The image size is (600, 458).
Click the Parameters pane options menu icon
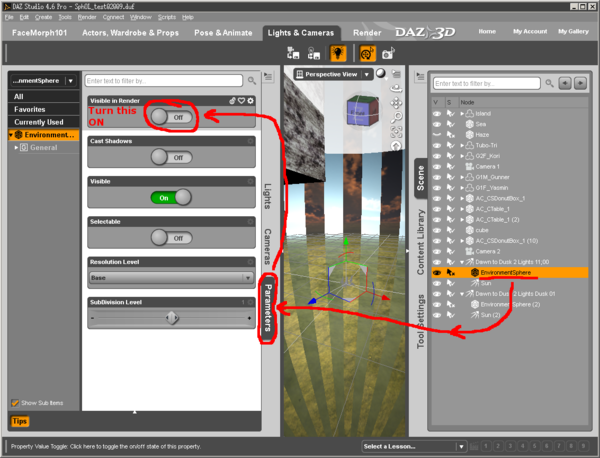[268, 77]
